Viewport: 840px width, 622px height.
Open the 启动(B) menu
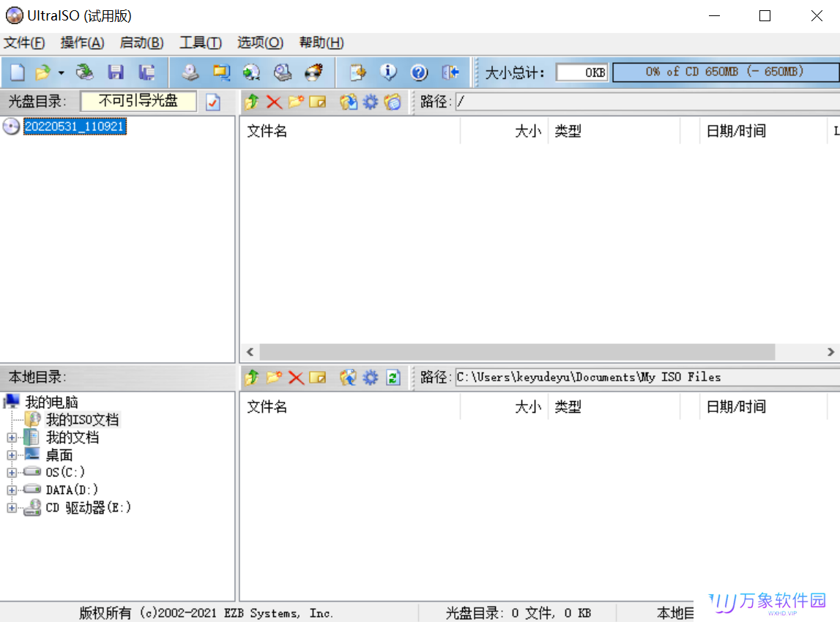point(141,43)
